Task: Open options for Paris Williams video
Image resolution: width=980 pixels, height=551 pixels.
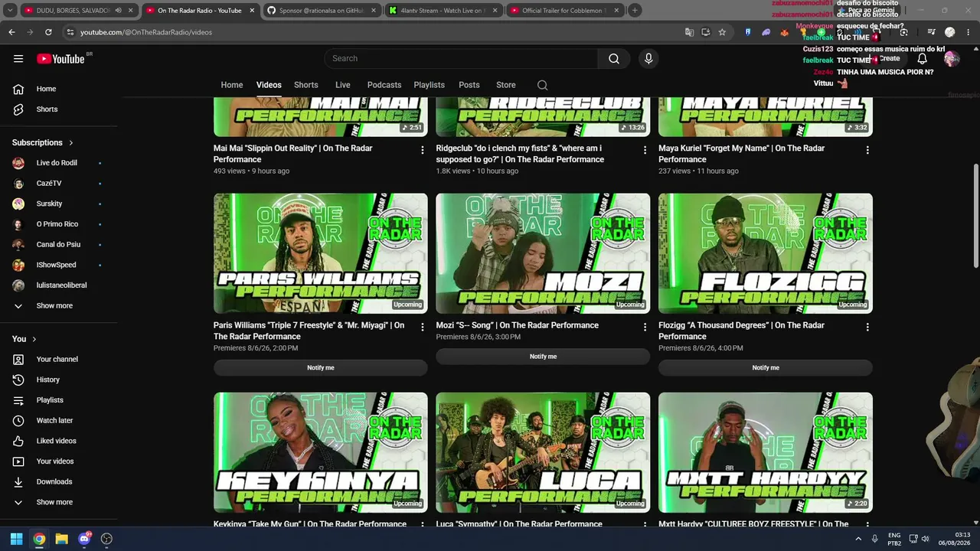Action: coord(422,327)
